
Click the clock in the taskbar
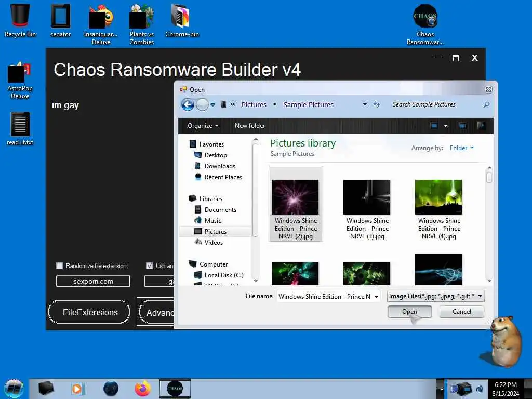(x=506, y=389)
